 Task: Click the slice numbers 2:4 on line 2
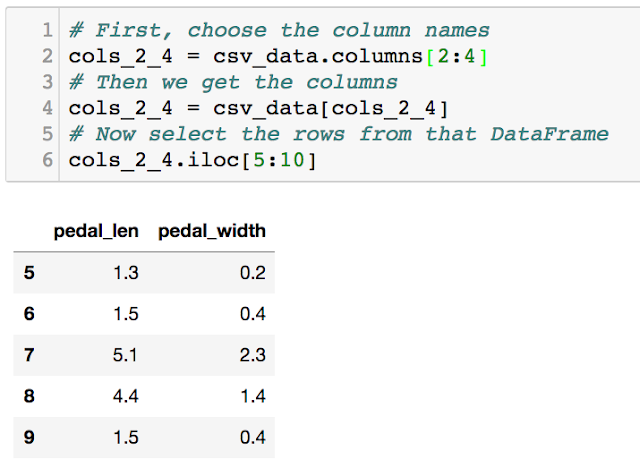(456, 56)
